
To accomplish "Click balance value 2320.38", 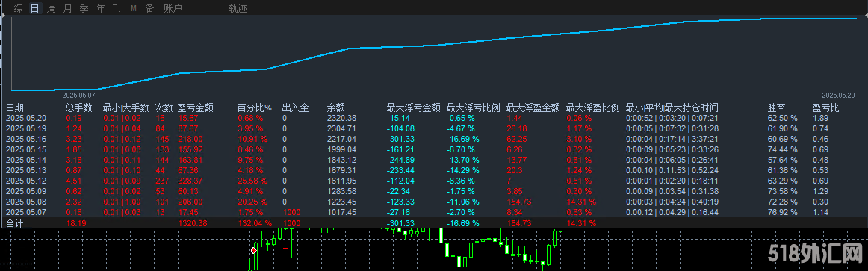I will (341, 119).
